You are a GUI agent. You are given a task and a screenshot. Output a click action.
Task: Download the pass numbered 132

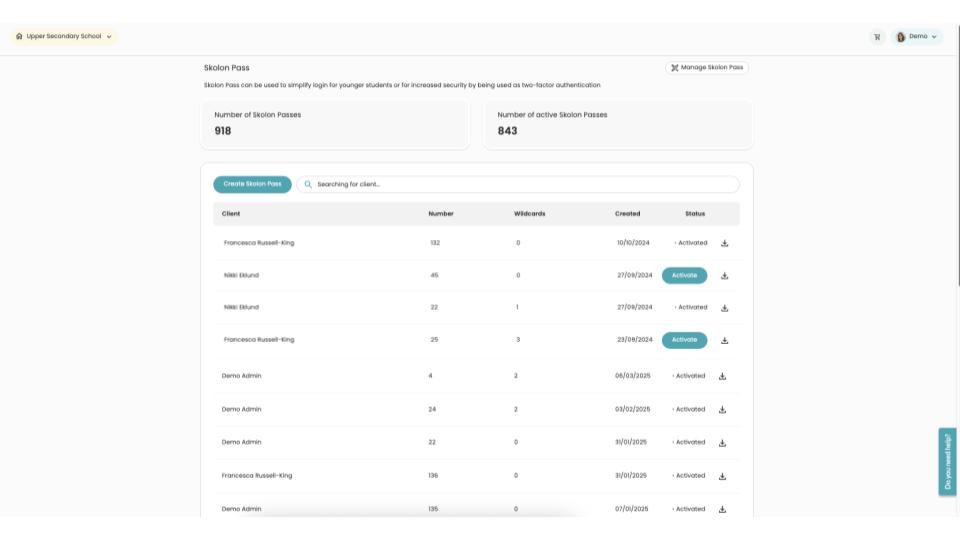coord(725,243)
